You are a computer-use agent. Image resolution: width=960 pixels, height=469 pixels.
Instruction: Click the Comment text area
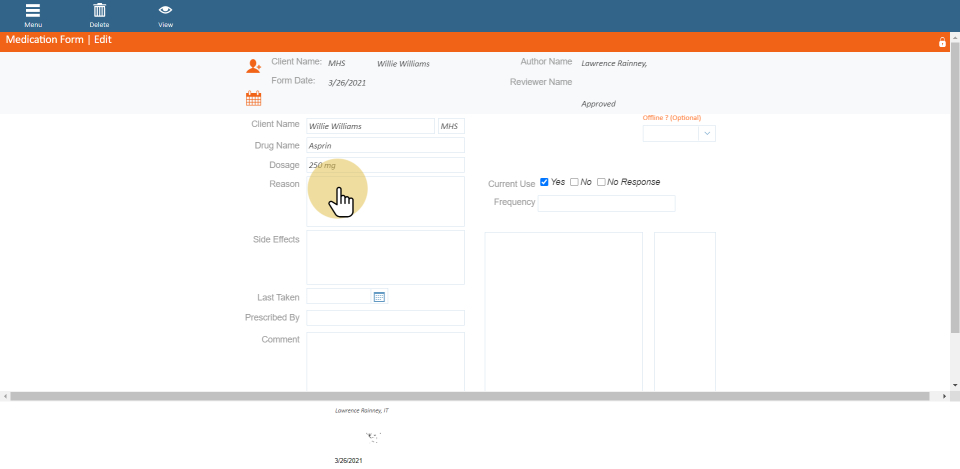(385, 360)
